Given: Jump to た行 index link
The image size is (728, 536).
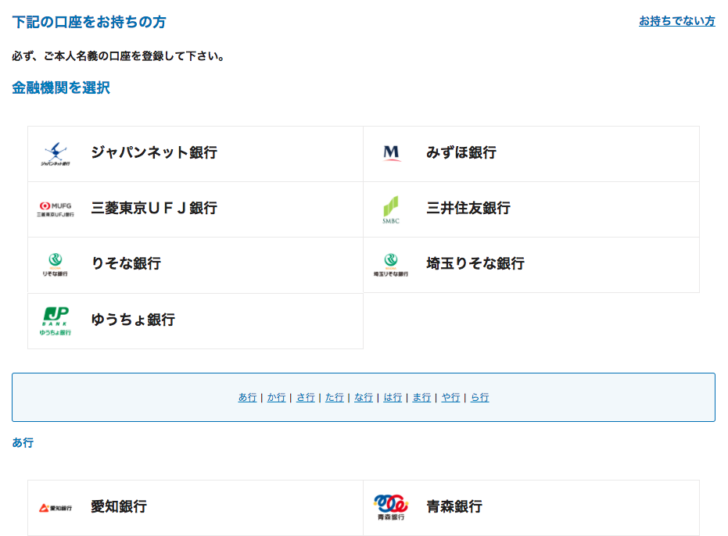Looking at the screenshot, I should (334, 398).
